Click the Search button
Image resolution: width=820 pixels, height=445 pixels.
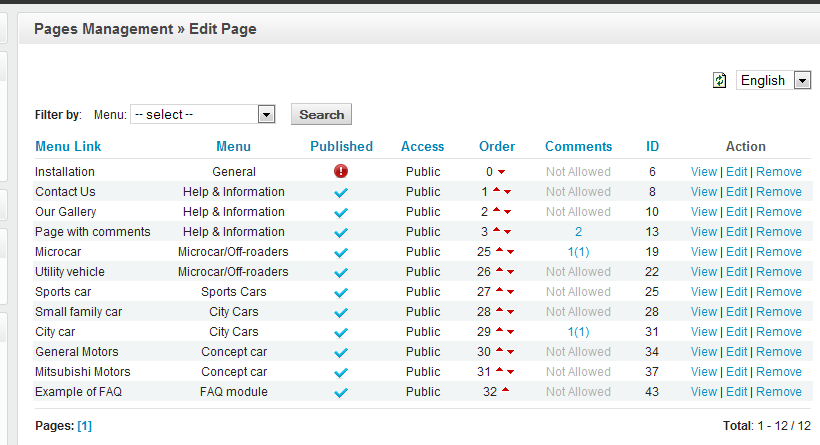click(x=321, y=115)
